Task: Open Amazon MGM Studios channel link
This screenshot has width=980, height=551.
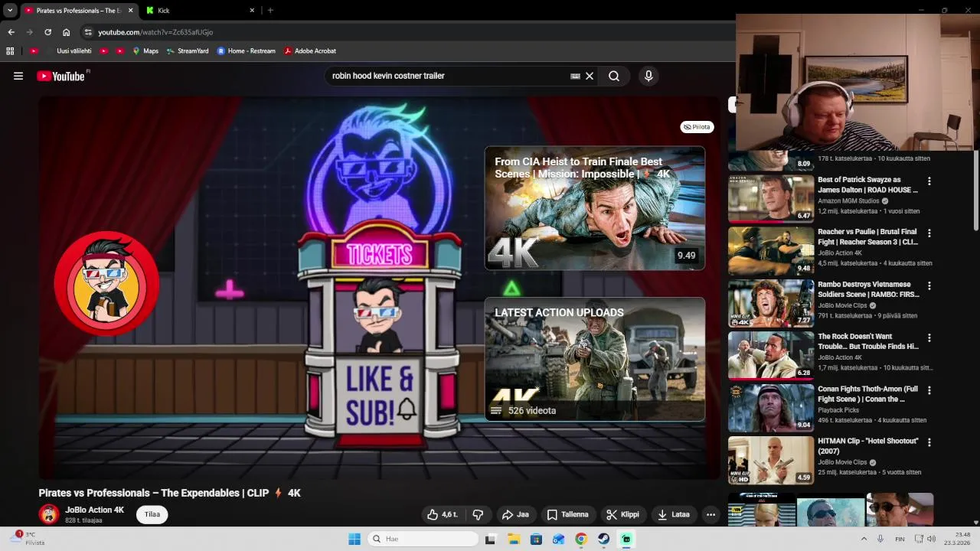Action: [x=848, y=201]
